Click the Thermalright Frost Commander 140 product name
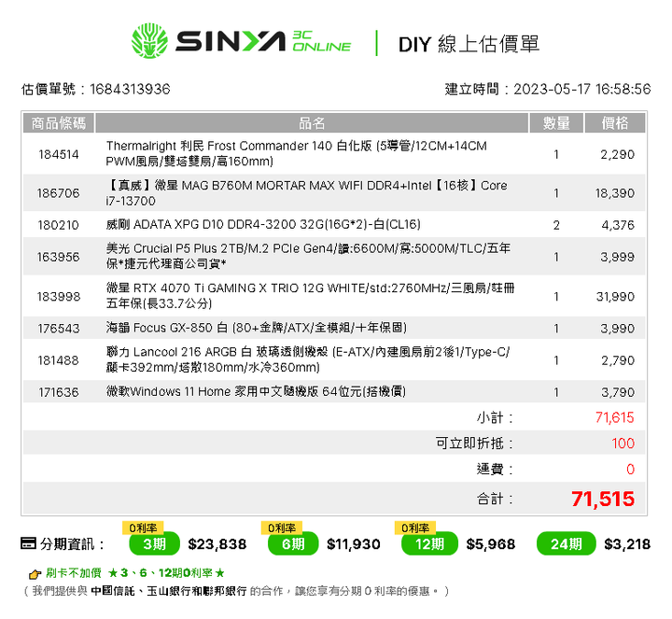The width and height of the screenshot is (672, 619). coord(296,153)
